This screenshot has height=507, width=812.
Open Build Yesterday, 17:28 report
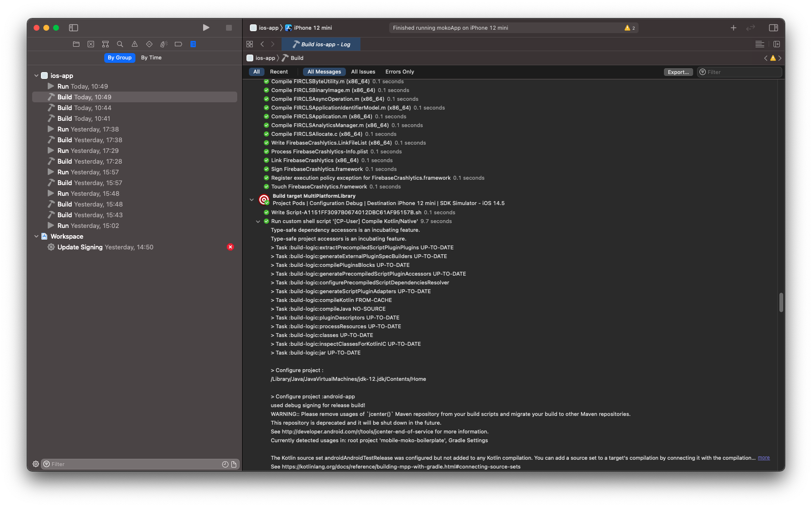(x=134, y=161)
